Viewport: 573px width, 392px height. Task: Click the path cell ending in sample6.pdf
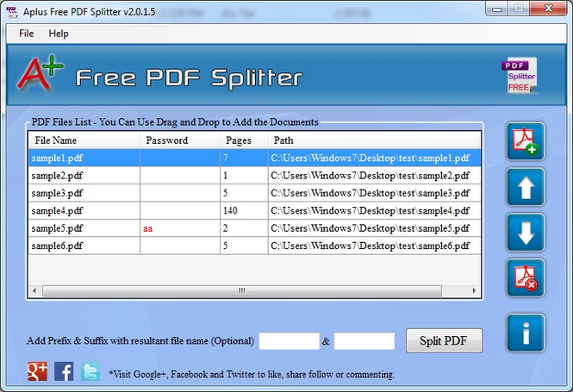point(374,246)
